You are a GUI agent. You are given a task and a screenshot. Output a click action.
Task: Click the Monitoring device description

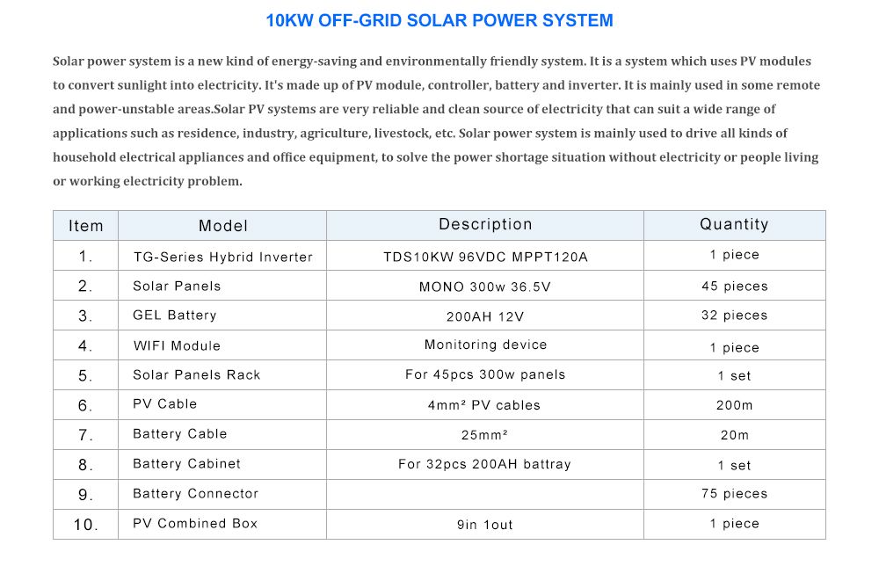[485, 344]
